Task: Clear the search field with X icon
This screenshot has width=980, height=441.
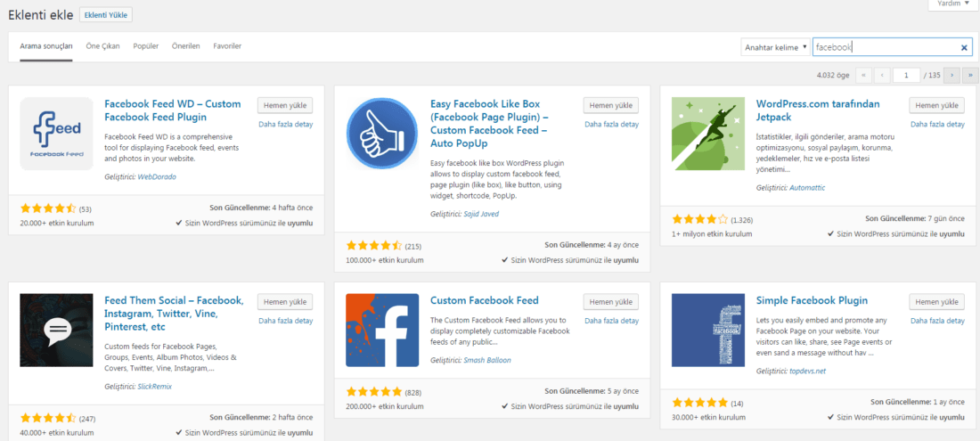Action: point(964,47)
